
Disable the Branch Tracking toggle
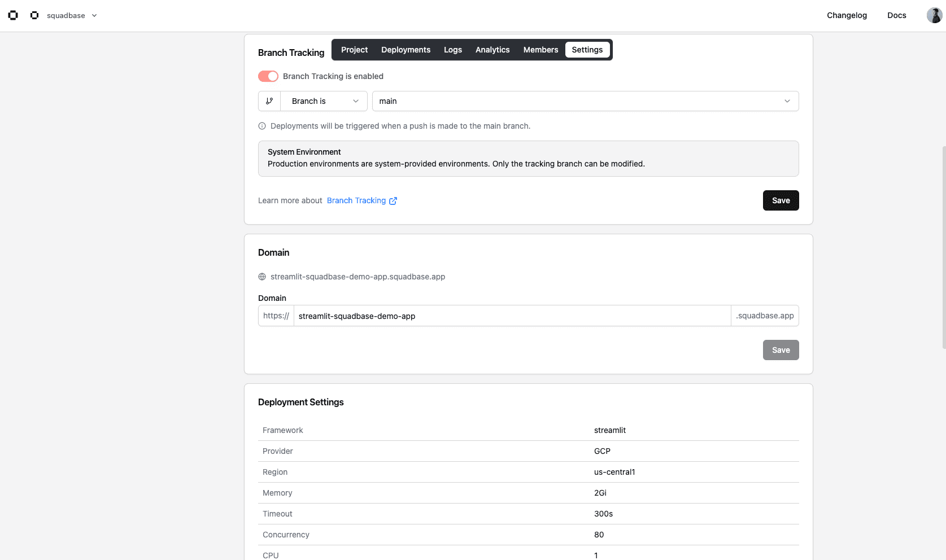(268, 76)
